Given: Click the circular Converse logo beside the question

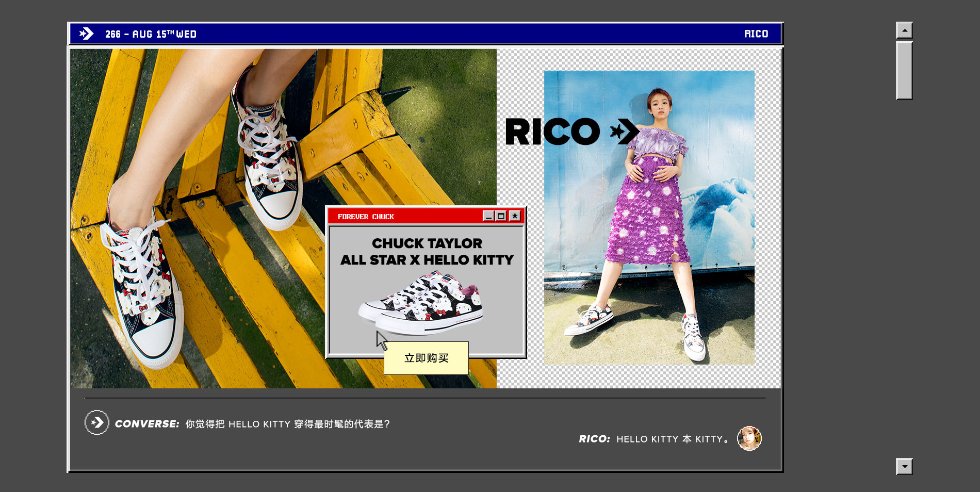Looking at the screenshot, I should (x=97, y=422).
